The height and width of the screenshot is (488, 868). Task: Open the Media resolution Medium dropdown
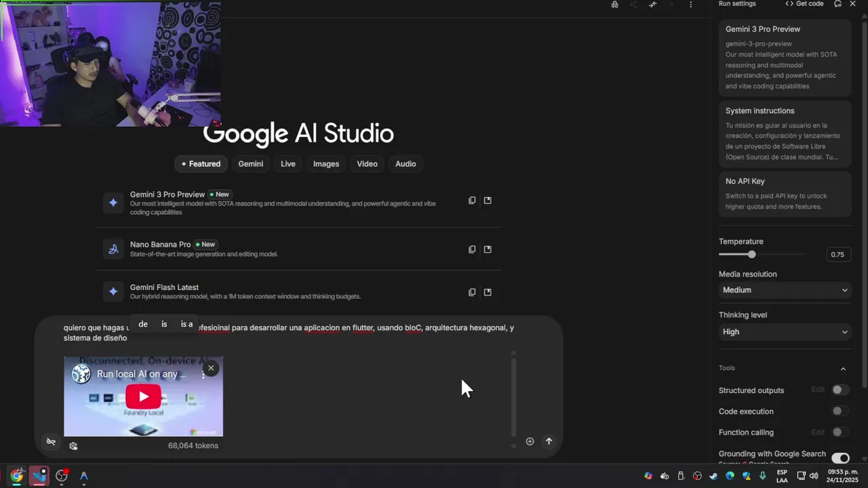(785, 290)
